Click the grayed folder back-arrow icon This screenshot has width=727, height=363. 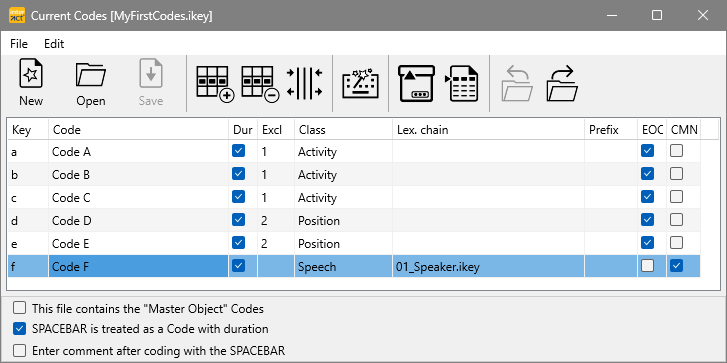[x=517, y=83]
